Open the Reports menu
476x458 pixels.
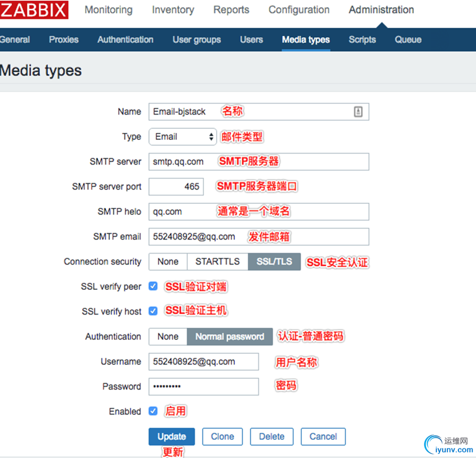[231, 10]
